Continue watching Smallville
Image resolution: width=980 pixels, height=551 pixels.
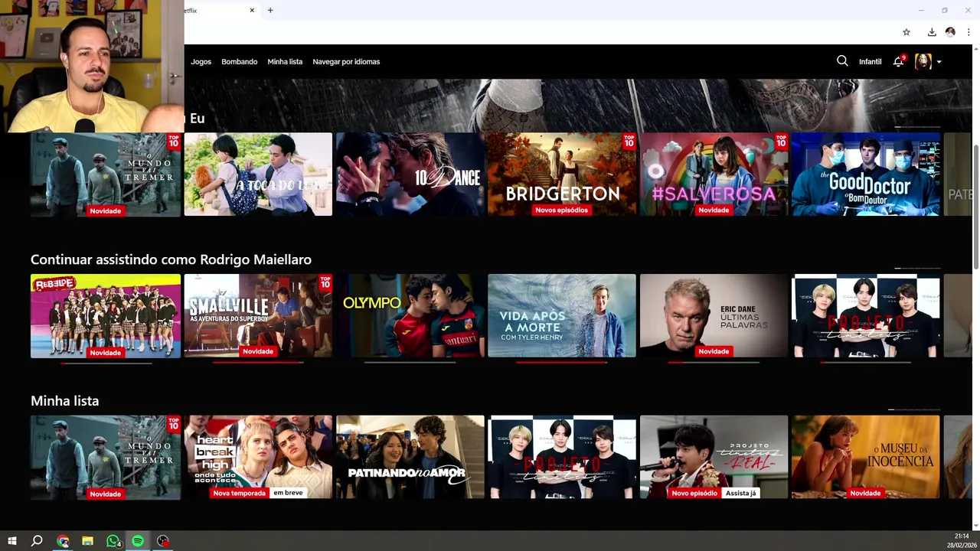(258, 315)
